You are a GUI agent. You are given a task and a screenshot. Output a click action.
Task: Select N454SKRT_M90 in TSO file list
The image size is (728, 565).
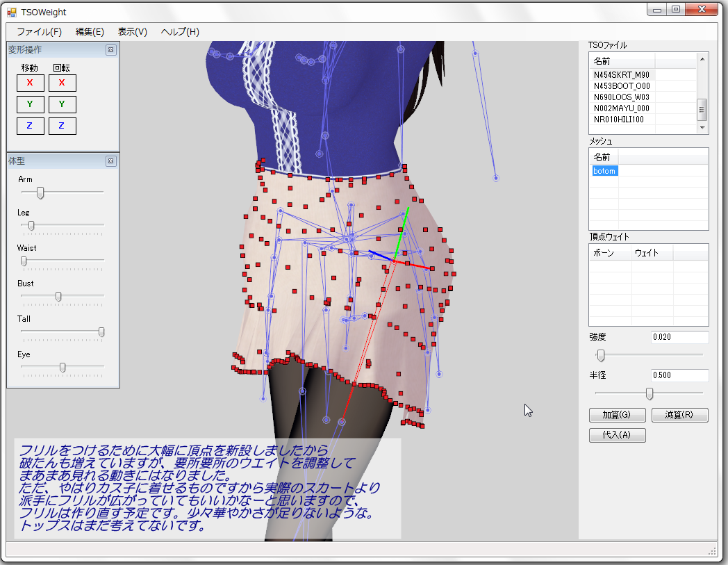pos(621,74)
